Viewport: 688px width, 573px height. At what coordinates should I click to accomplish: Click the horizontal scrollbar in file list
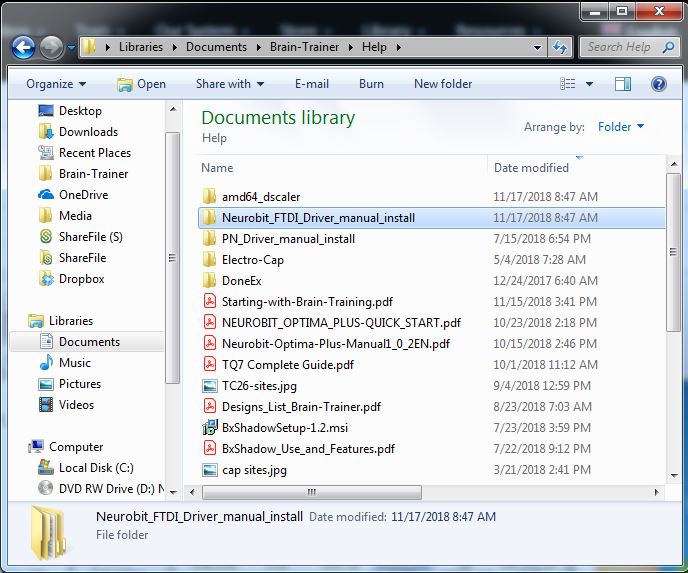[312, 492]
